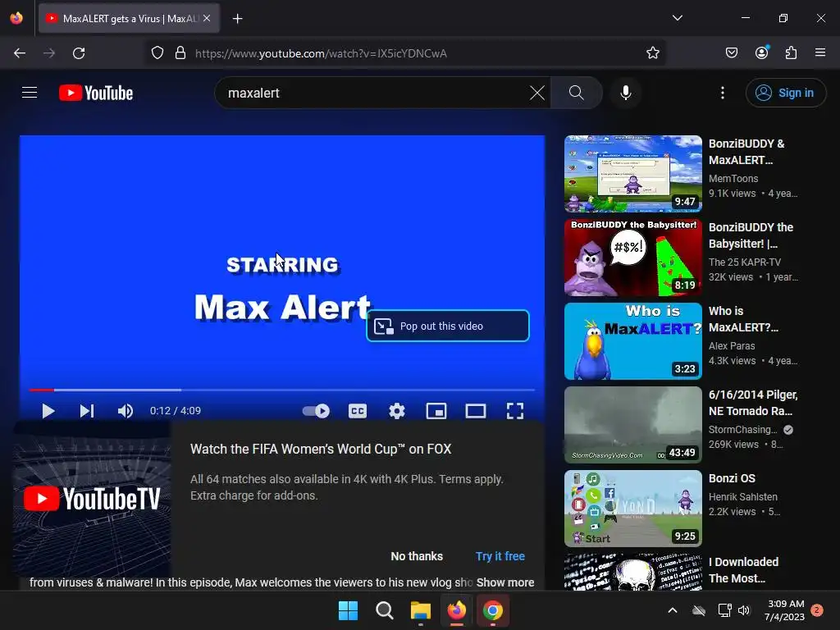Click Try it free
Viewport: 840px width, 630px height.
point(500,556)
